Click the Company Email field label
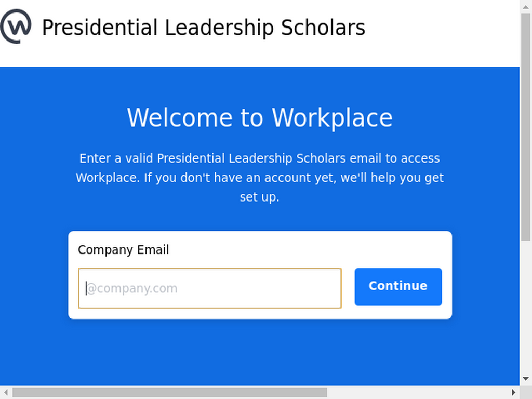 (x=123, y=250)
